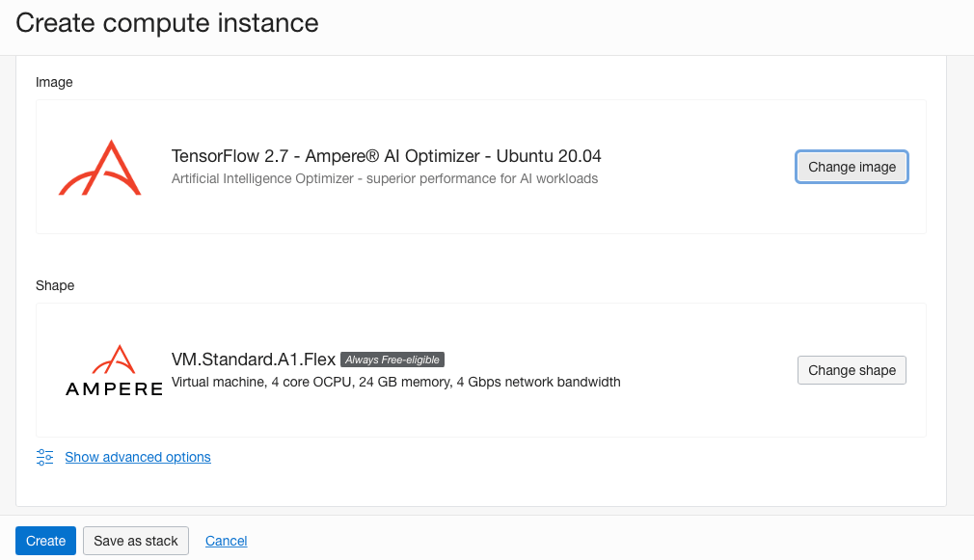Screen dimensions: 974x560
Task: Click the Cancel link
Action: 226,540
